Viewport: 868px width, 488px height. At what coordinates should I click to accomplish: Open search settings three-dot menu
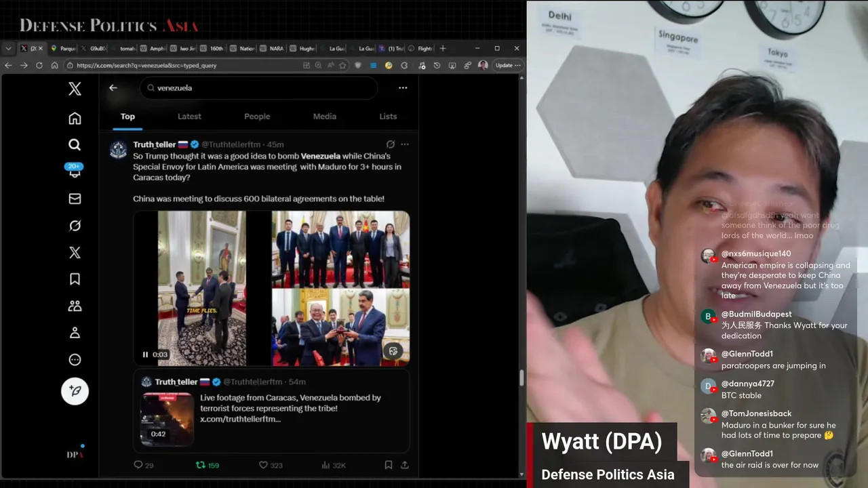[x=403, y=87]
